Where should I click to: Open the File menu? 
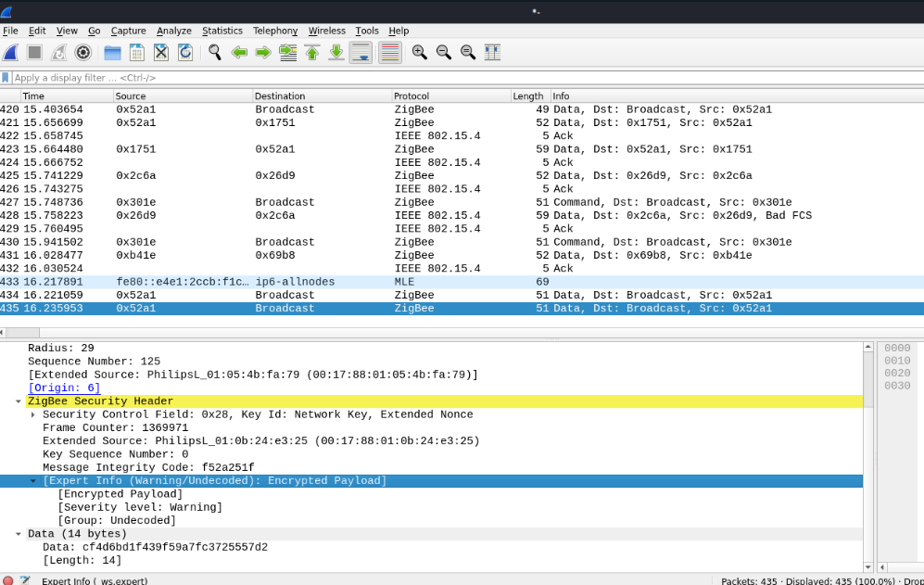point(10,31)
